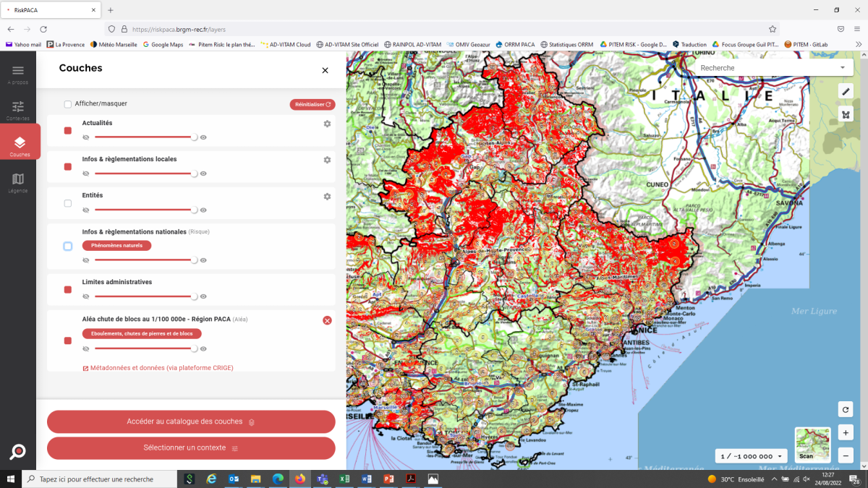Viewport: 868px width, 488px height.
Task: Open the map scale 1/~1 000 000 dropdown
Action: pos(751,456)
